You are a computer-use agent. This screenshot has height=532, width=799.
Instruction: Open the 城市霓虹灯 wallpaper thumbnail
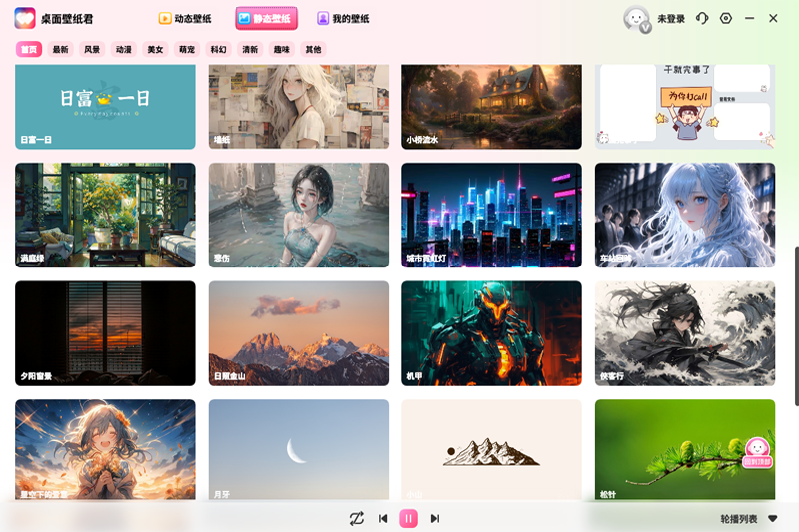pos(491,216)
